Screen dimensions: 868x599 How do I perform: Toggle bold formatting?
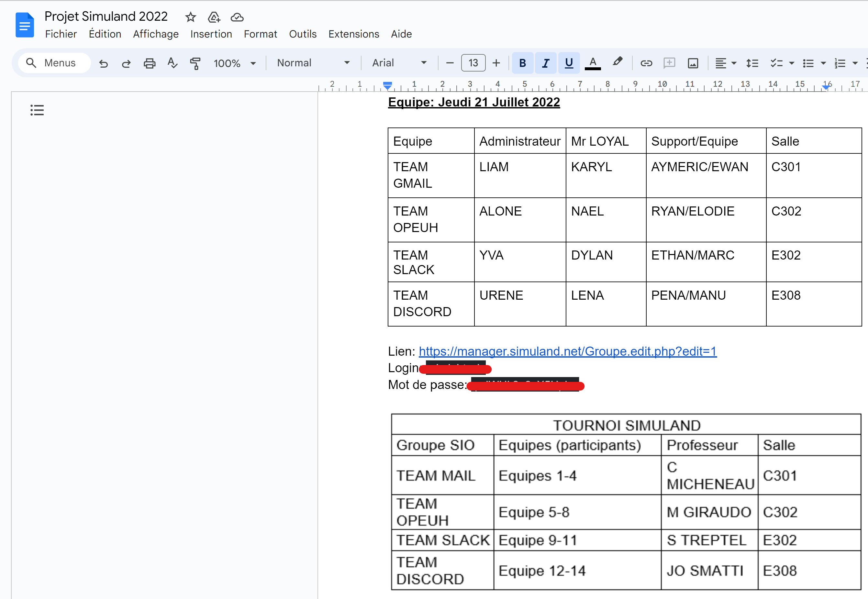click(x=522, y=63)
